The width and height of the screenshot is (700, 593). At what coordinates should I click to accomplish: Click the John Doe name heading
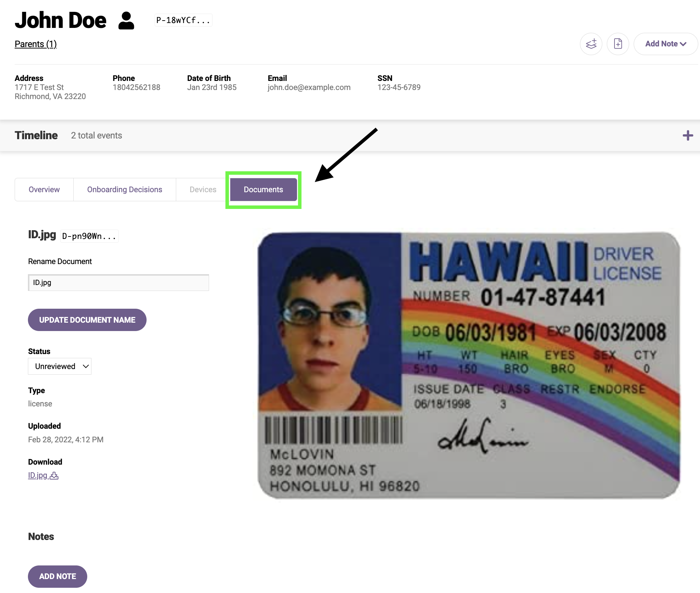click(60, 20)
